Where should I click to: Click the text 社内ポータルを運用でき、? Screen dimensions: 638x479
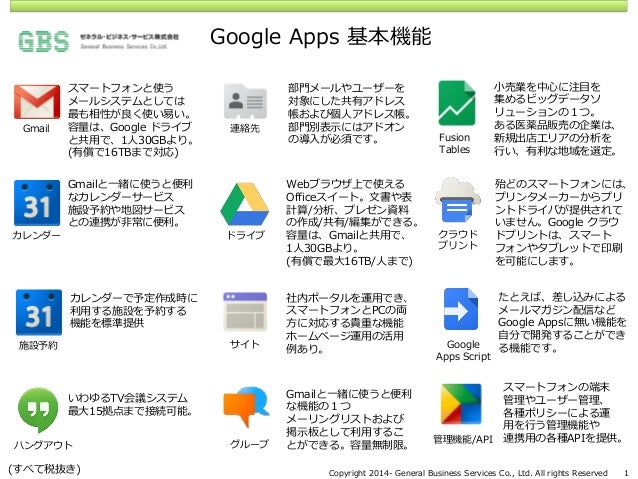click(x=347, y=297)
